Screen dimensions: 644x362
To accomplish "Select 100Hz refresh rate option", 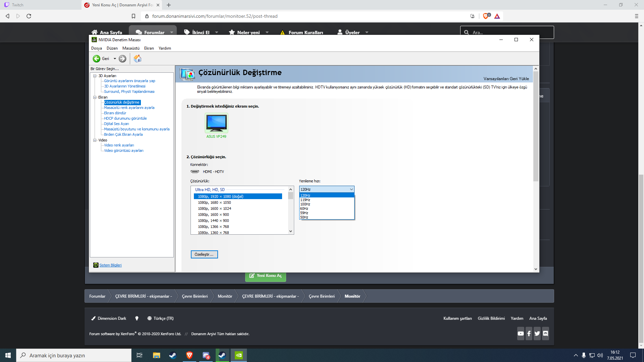I will (327, 204).
